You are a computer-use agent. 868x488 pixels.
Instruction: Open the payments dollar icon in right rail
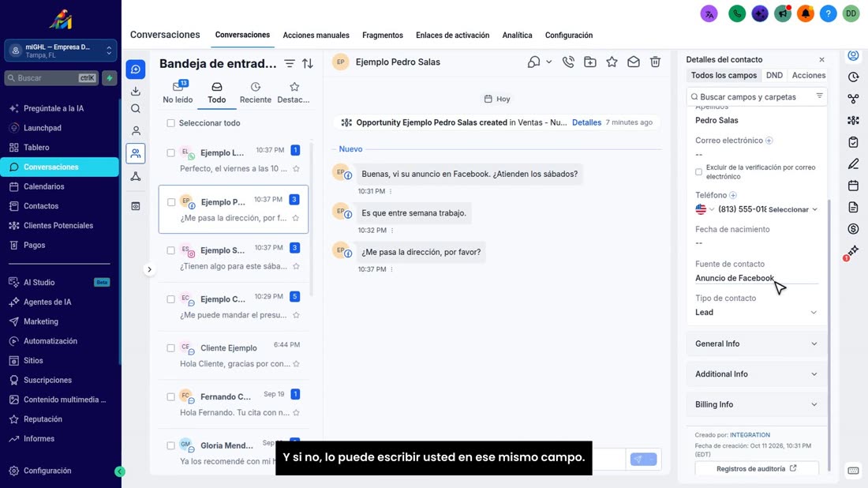point(853,229)
